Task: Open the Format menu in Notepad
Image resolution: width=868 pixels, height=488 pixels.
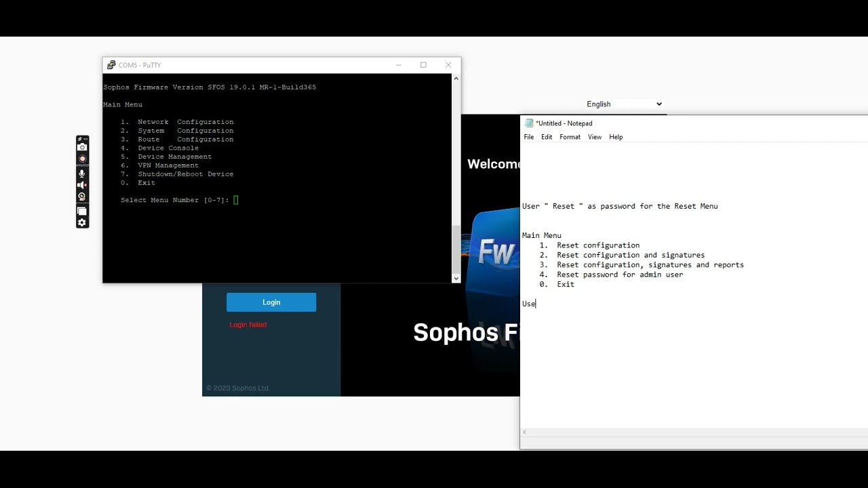Action: (x=570, y=137)
